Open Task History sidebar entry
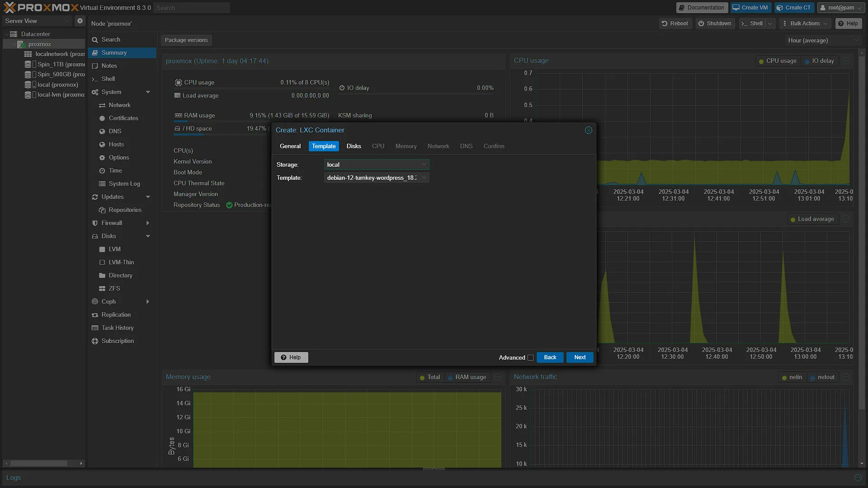 (118, 328)
